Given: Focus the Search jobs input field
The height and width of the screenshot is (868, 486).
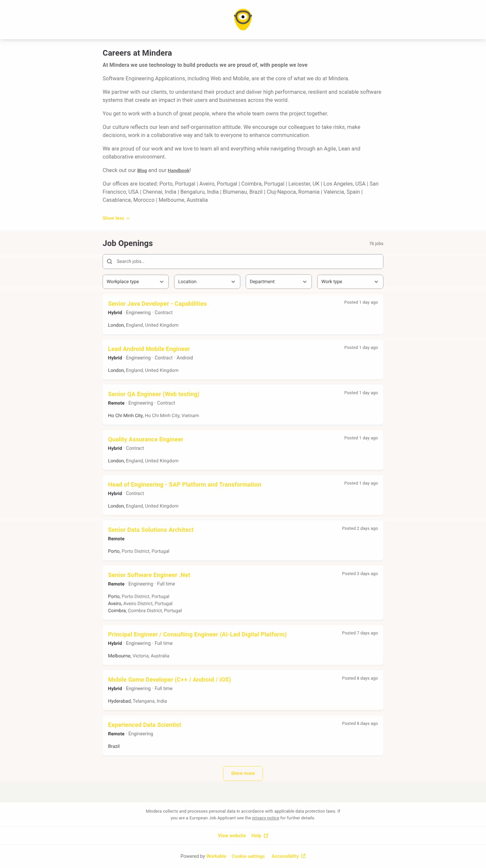Looking at the screenshot, I should (243, 262).
